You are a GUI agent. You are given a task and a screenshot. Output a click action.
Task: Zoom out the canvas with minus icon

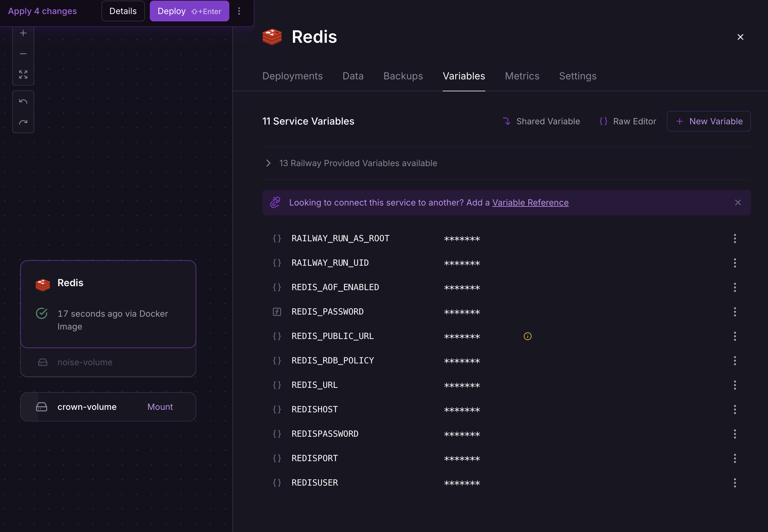click(x=23, y=54)
